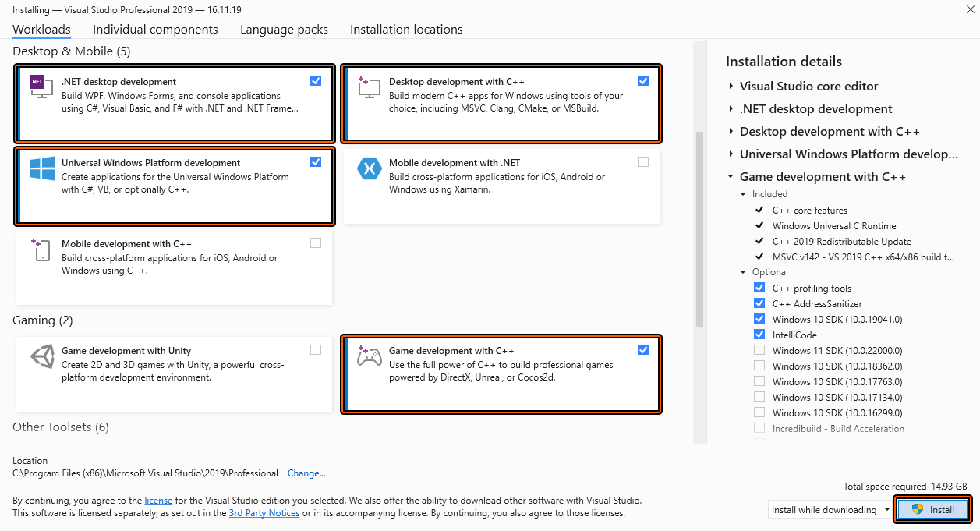Click the Universal Windows Platform Windows logo icon
Viewport: 980px width, 531px height.
[41, 168]
